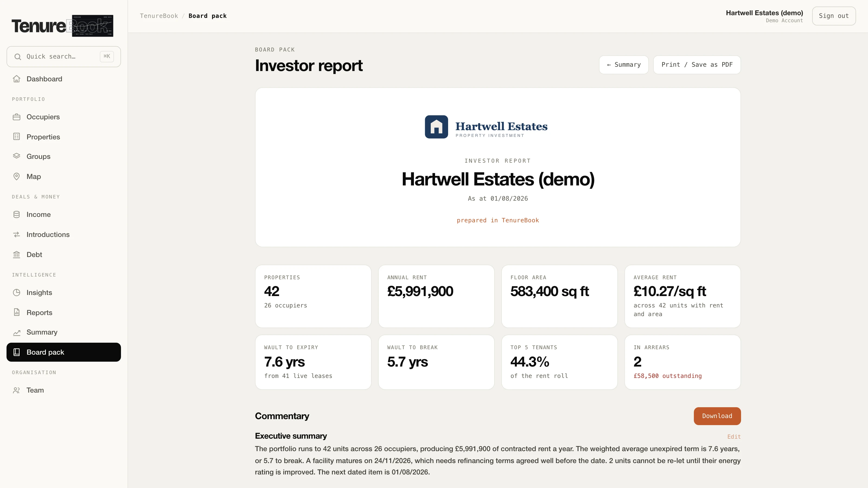Click the ⌘K shortcut badge

point(107,56)
